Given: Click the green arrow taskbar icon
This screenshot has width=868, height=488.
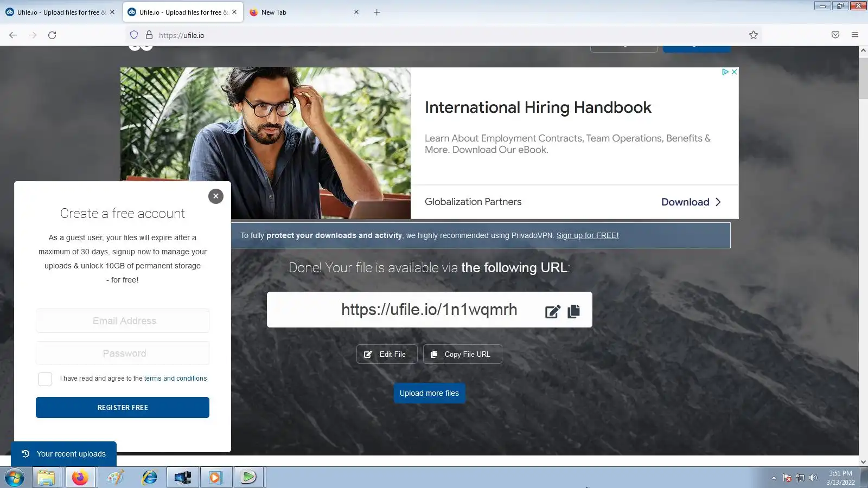Looking at the screenshot, I should [248, 478].
